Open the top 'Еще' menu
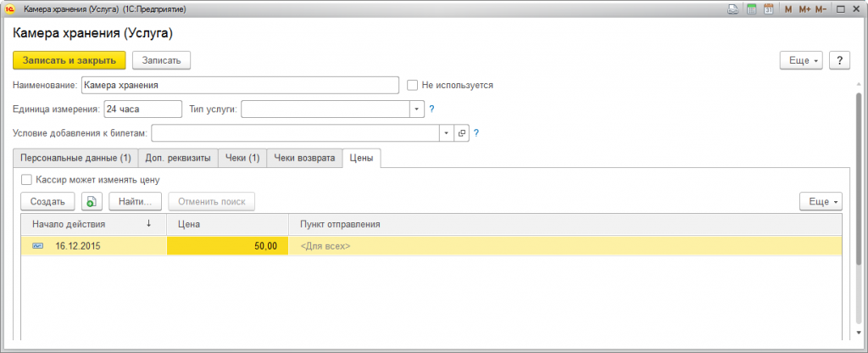 click(x=801, y=61)
